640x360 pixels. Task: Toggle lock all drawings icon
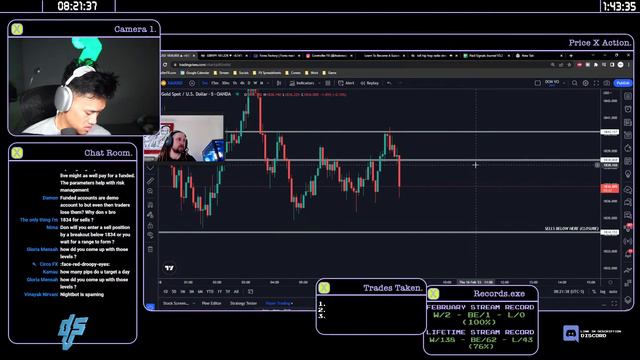(x=151, y=226)
